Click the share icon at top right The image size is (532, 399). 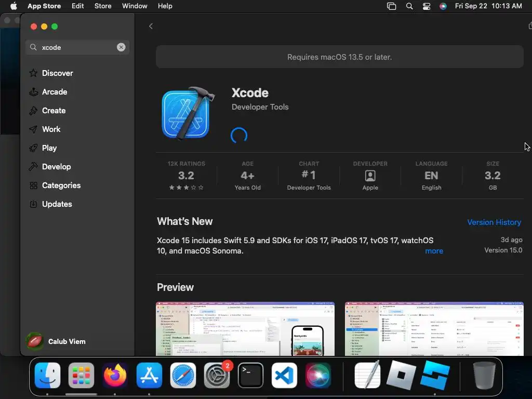(x=529, y=26)
